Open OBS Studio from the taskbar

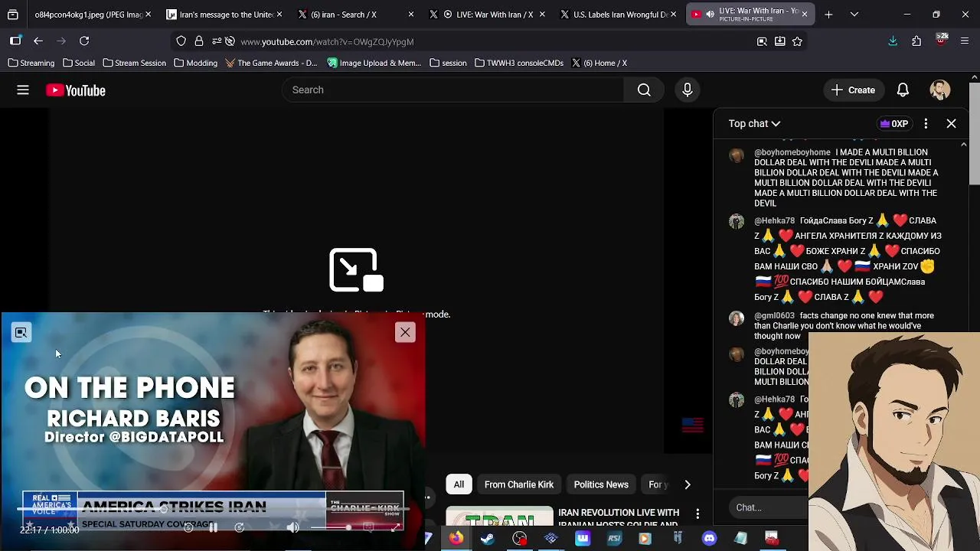[520, 539]
